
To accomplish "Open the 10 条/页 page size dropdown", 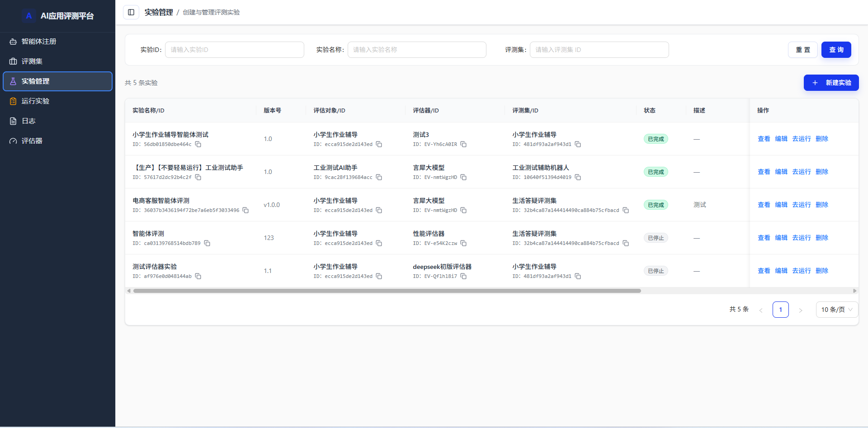I will tap(837, 310).
